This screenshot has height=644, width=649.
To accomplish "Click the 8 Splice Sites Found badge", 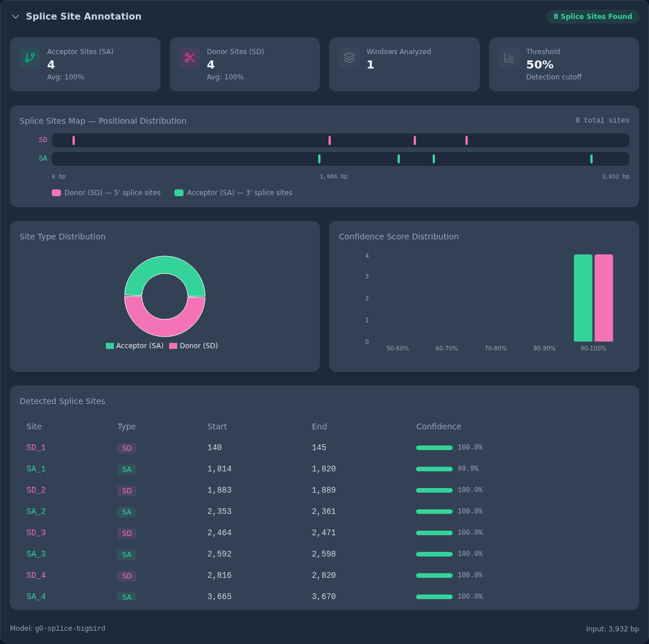I will [x=593, y=17].
